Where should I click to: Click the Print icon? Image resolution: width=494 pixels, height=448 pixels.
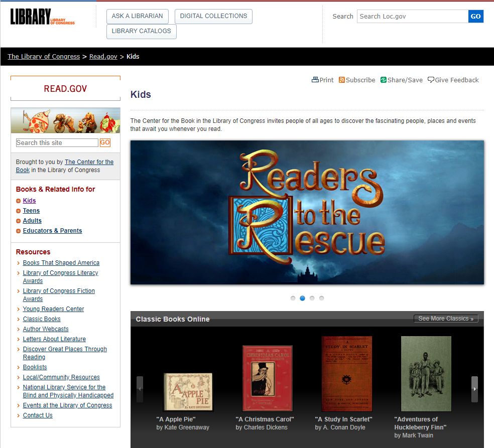point(315,80)
